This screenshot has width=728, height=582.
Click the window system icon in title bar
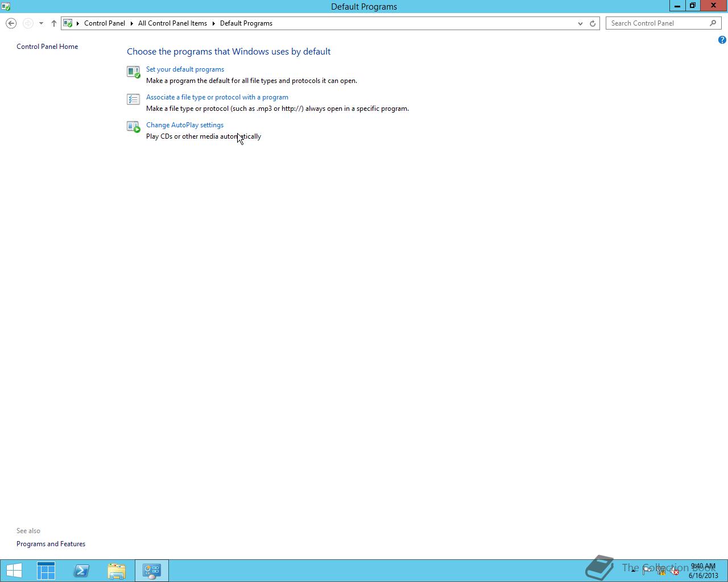tap(6, 6)
